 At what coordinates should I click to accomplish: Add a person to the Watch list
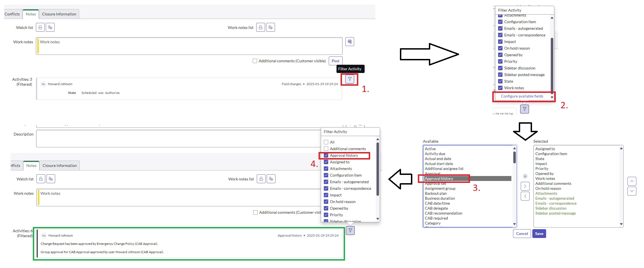tap(50, 27)
